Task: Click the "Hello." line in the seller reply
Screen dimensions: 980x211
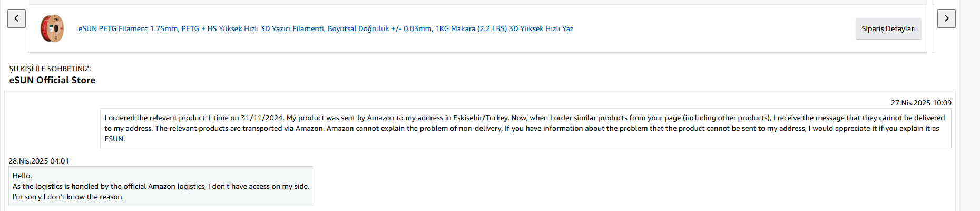Action: pyautogui.click(x=22, y=176)
